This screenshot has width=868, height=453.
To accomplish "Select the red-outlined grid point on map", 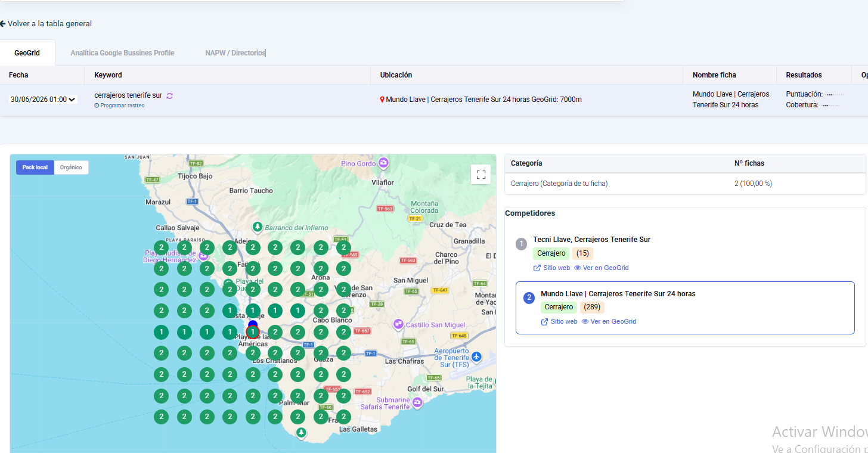I will click(x=253, y=332).
